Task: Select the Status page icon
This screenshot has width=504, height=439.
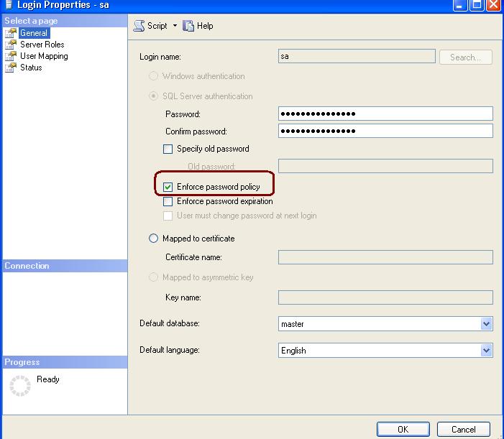Action: (11, 68)
